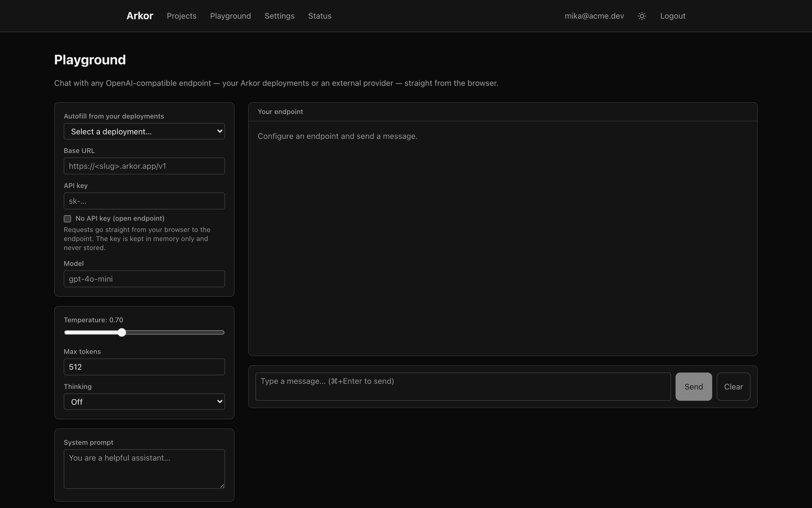Image resolution: width=812 pixels, height=508 pixels.
Task: Click the 'Your endpoint' panel header text
Action: point(280,112)
